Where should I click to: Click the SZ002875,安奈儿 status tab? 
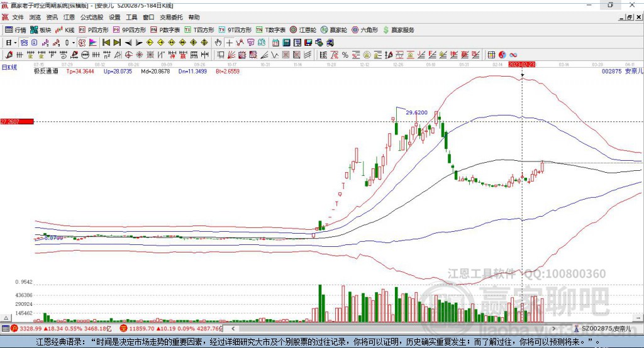602,329
